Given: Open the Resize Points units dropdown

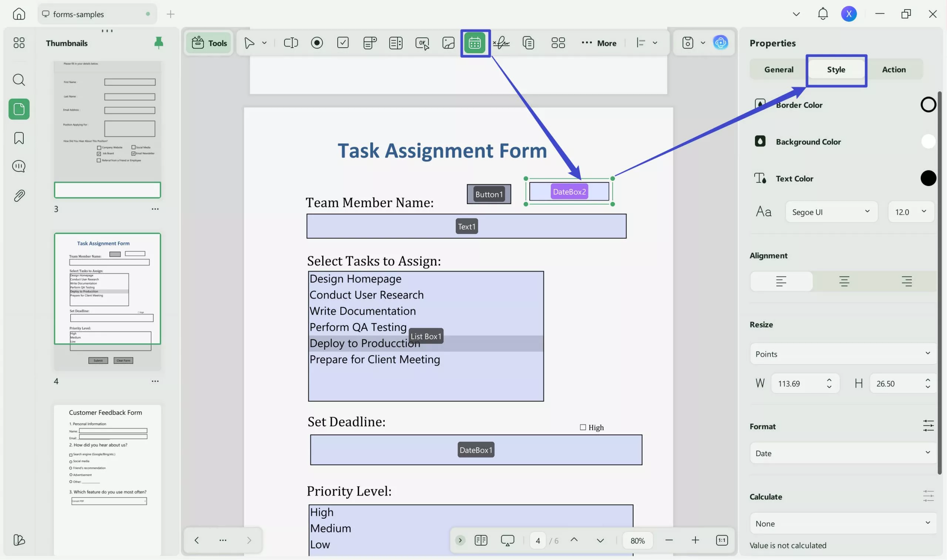Looking at the screenshot, I should pos(843,354).
